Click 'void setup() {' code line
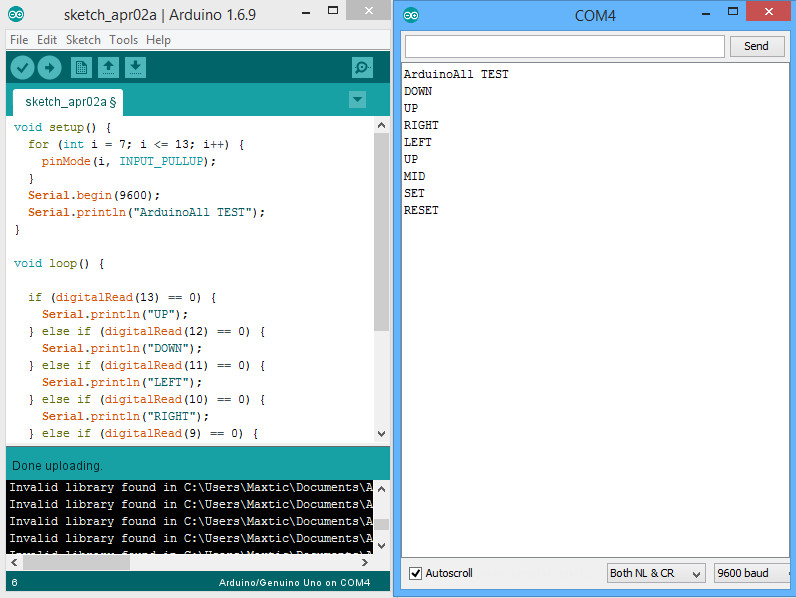The image size is (796, 598). (62, 127)
